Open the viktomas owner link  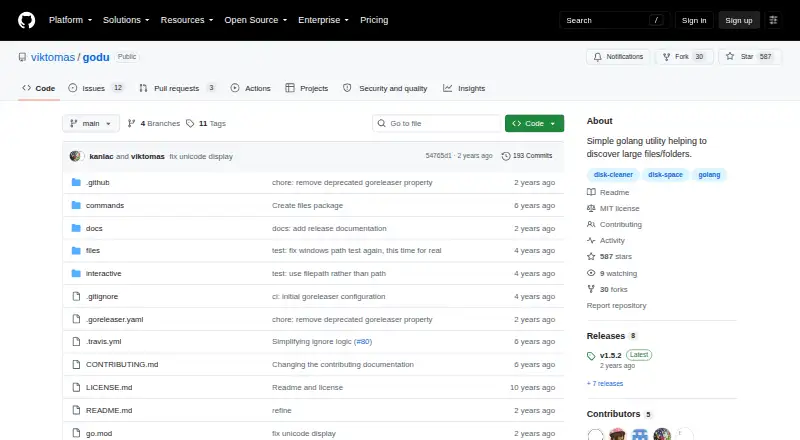[53, 57]
